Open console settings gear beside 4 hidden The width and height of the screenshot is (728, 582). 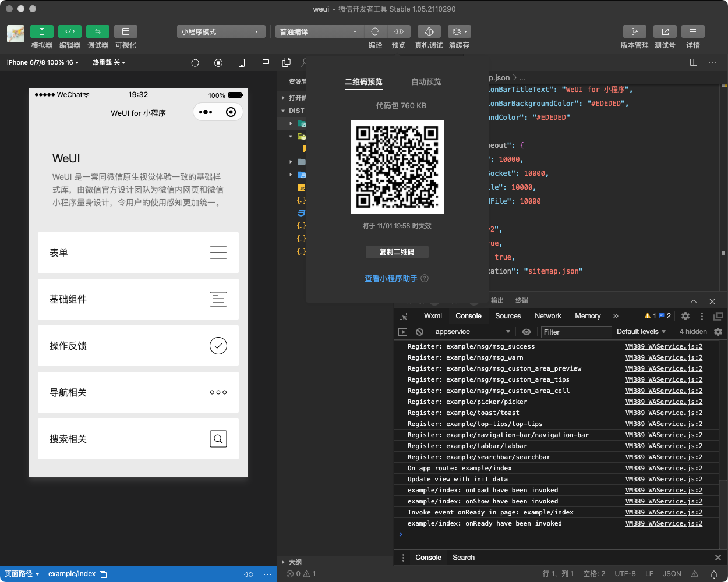click(718, 332)
